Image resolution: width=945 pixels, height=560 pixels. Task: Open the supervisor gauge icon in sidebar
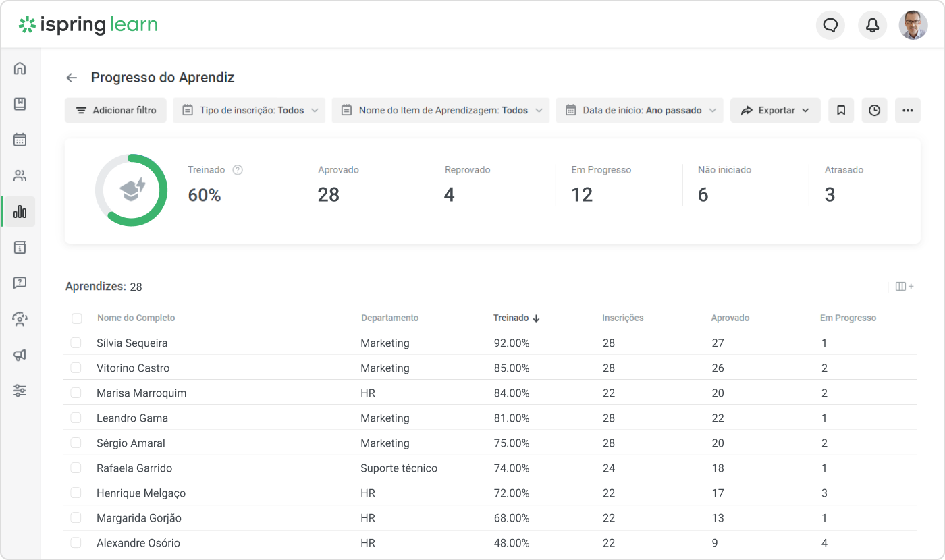pos(20,318)
